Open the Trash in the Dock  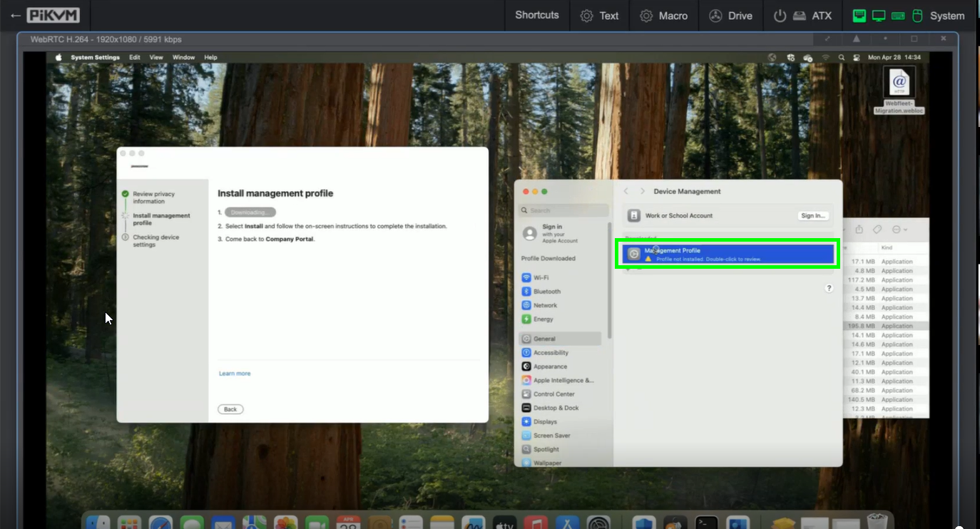[877, 522]
